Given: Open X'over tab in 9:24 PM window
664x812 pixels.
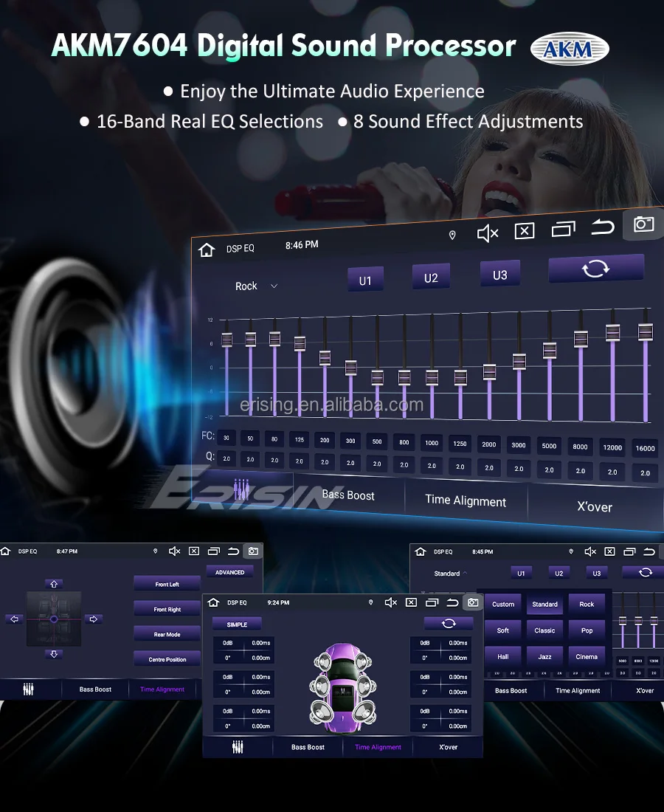Looking at the screenshot, I should point(448,747).
